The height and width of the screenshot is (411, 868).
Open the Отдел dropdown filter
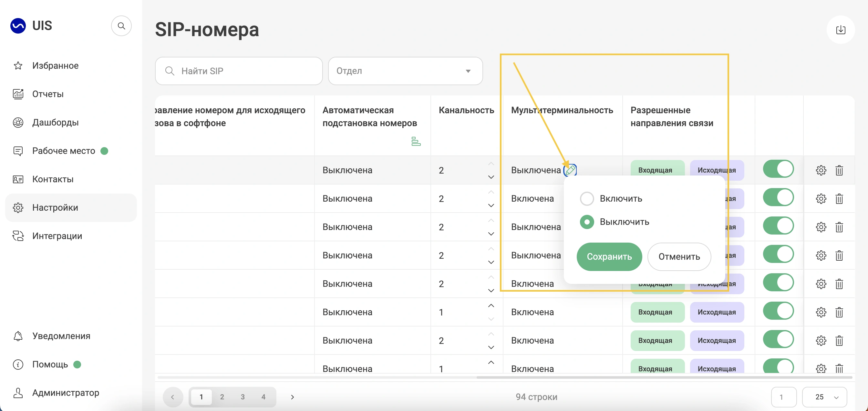click(x=405, y=71)
